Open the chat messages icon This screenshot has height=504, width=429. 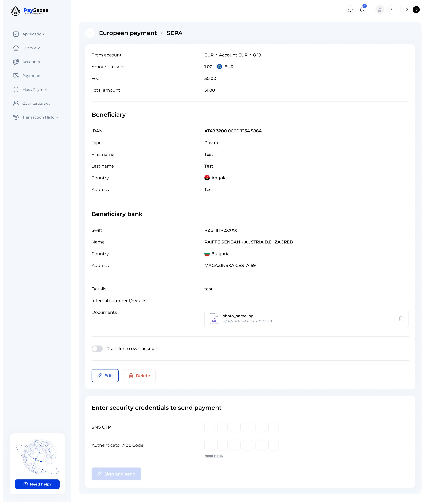click(350, 10)
